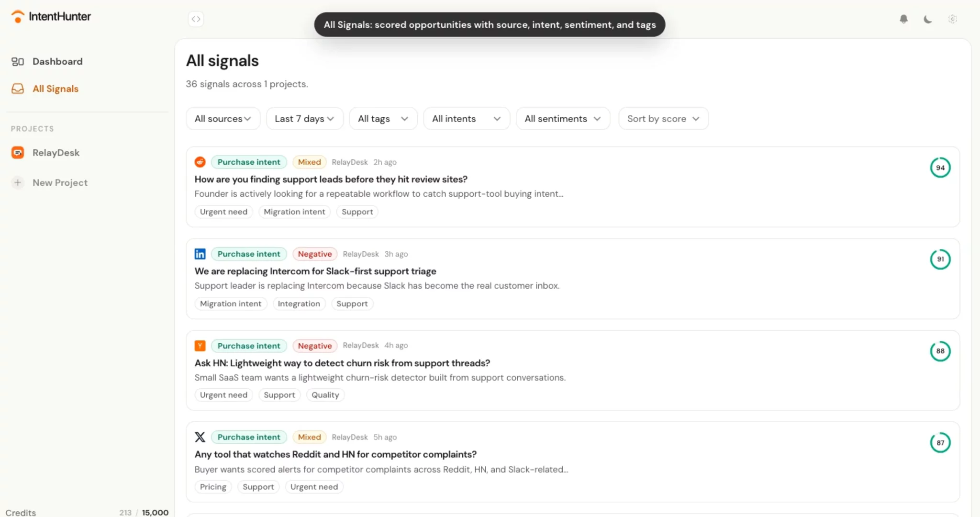Open signal about finding support leads
Screen dimensions: 980x517
point(331,179)
